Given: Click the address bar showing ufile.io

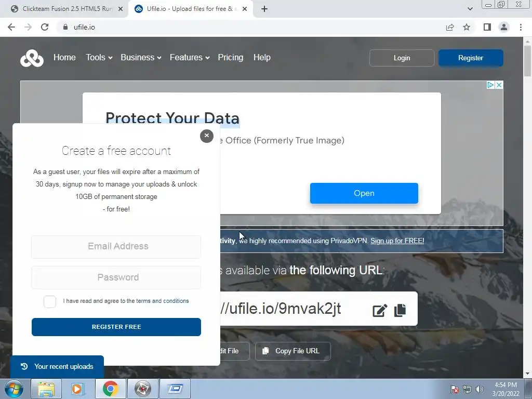Looking at the screenshot, I should click(251, 27).
